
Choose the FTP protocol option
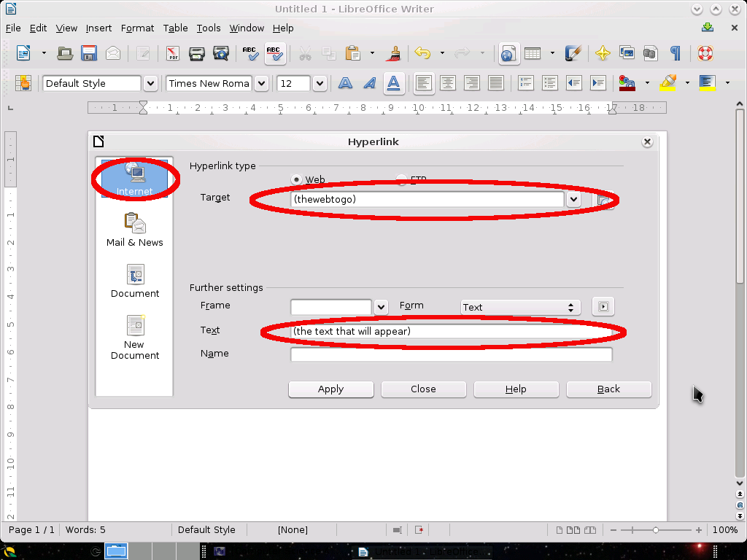[400, 179]
